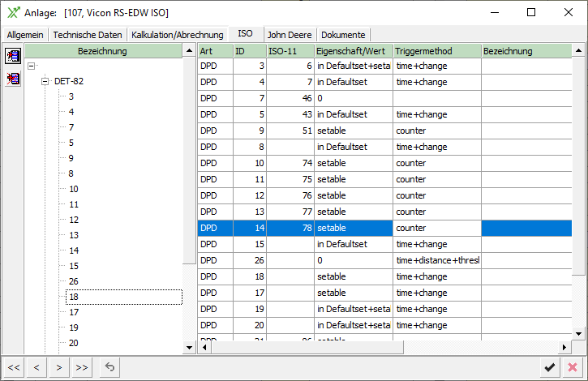Image resolution: width=588 pixels, height=381 pixels.
Task: Select tree item 26
Action: [x=74, y=281]
